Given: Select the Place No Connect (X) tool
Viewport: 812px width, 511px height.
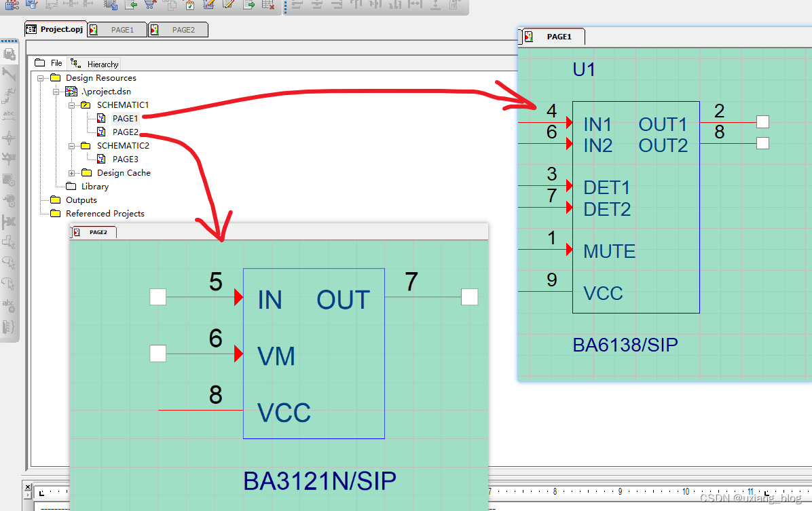Looking at the screenshot, I should coord(9,222).
